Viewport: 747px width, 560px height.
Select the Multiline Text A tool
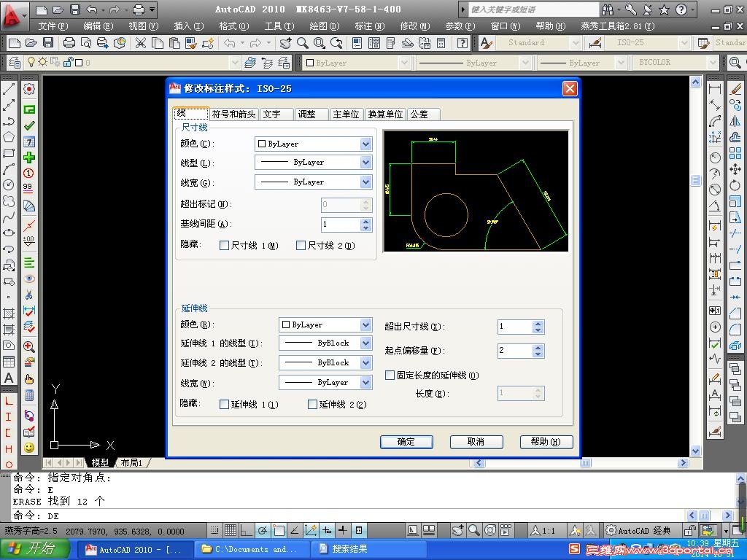pyautogui.click(x=9, y=378)
